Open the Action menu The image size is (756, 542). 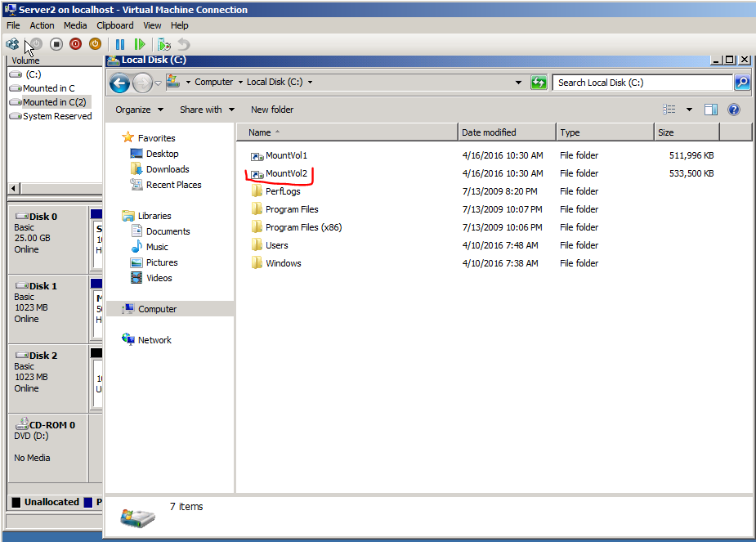click(42, 25)
